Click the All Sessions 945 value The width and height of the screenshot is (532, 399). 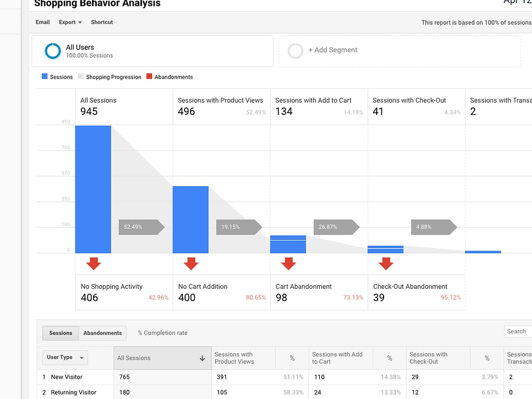point(89,111)
